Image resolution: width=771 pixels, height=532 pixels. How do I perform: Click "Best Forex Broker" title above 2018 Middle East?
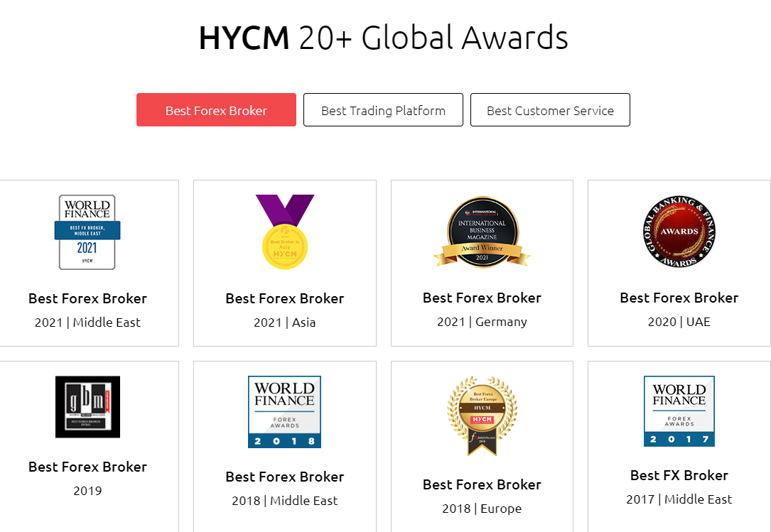point(285,477)
